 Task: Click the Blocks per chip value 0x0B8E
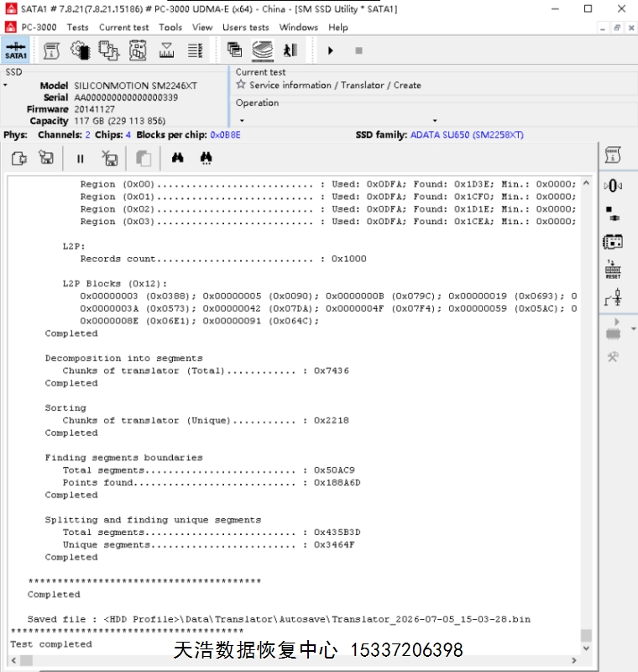click(x=225, y=134)
